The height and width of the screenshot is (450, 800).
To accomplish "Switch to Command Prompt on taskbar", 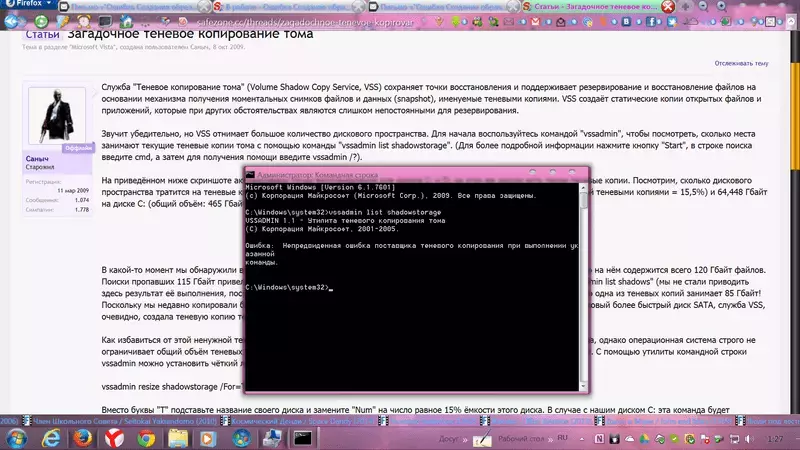I will click(303, 438).
